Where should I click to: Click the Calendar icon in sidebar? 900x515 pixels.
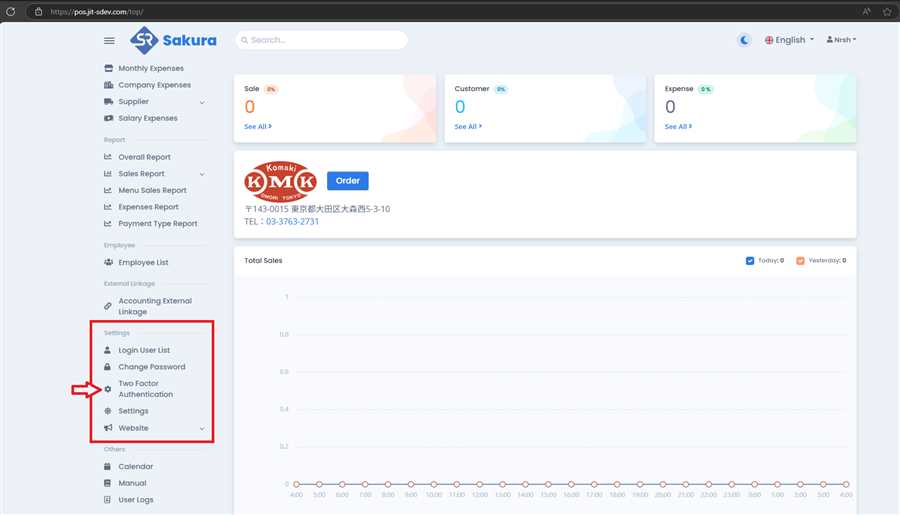108,466
